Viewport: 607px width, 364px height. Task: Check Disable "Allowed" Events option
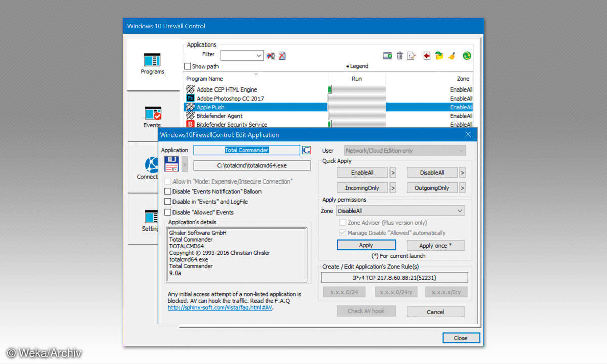click(x=168, y=212)
